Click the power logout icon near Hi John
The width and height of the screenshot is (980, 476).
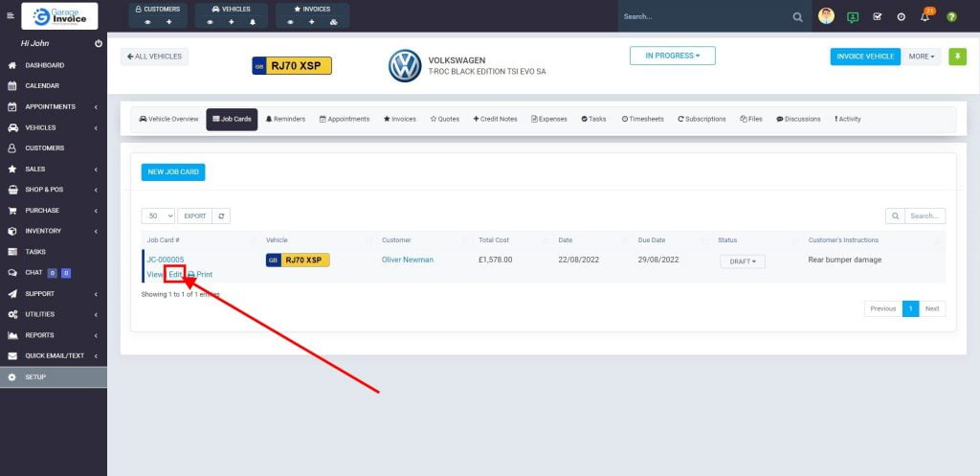[99, 44]
